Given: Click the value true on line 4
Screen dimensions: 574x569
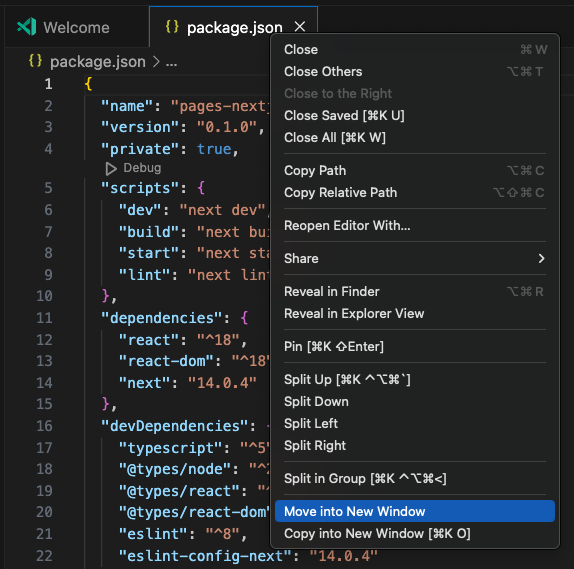Looking at the screenshot, I should click(x=214, y=149).
